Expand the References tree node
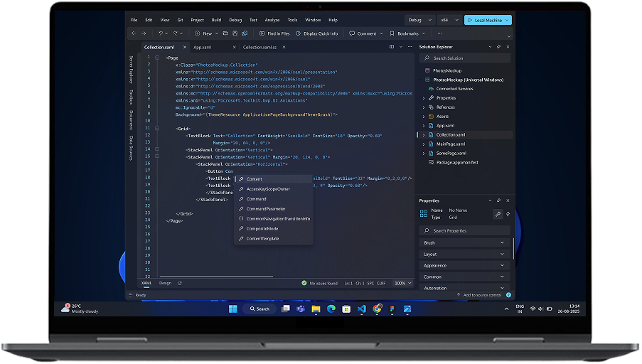The width and height of the screenshot is (642, 364). (x=424, y=107)
